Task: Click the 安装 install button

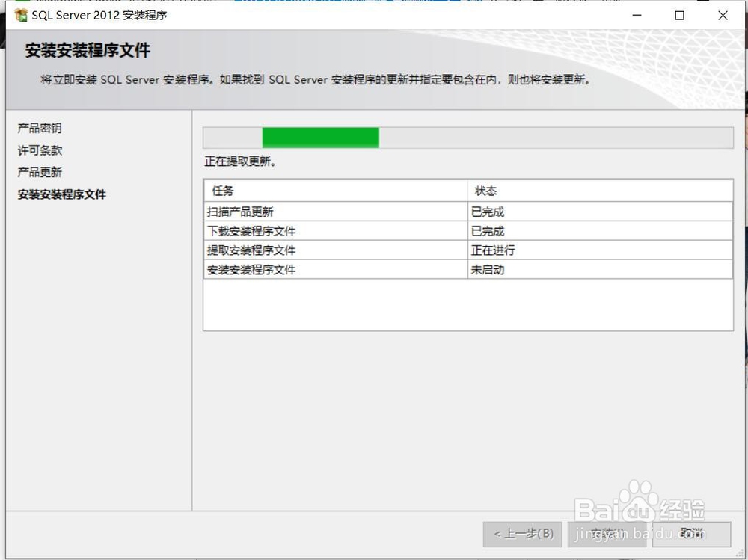Action: [x=607, y=534]
